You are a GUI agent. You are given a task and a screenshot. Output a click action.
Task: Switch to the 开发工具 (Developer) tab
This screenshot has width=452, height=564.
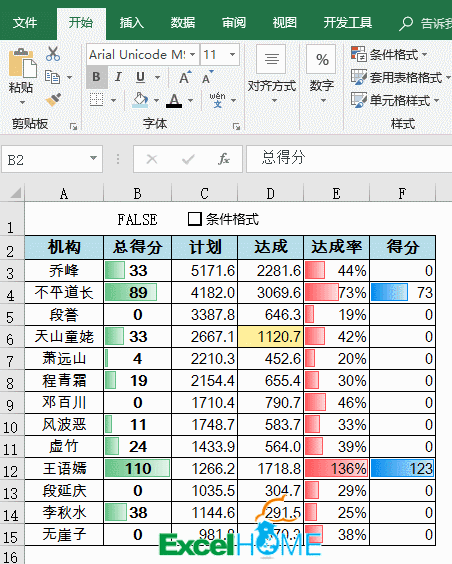[347, 23]
